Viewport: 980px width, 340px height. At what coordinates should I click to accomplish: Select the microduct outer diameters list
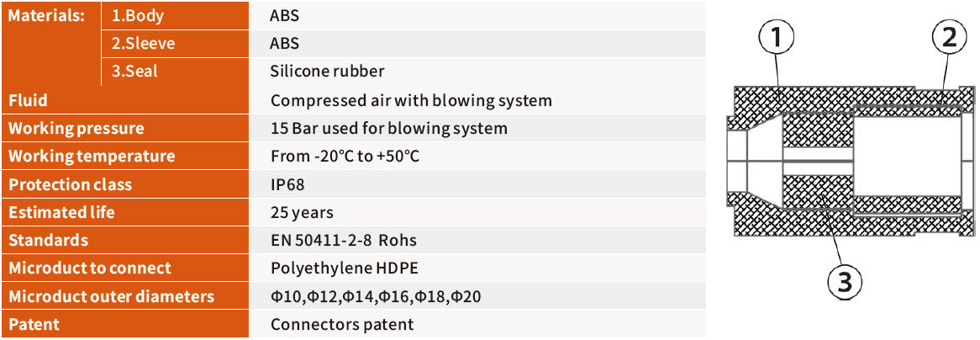[375, 296]
